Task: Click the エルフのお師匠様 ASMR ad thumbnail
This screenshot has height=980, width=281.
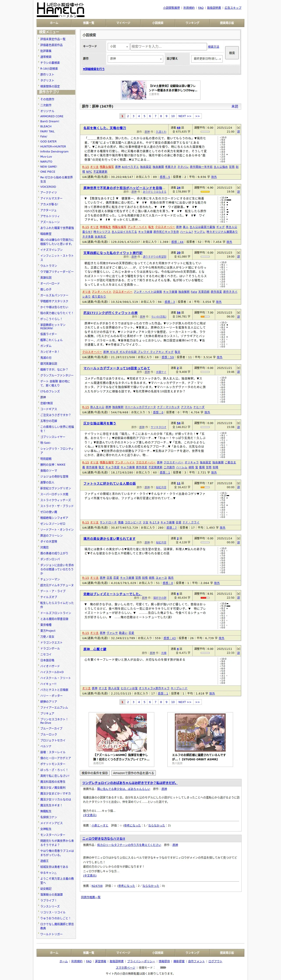Action: [200, 732]
